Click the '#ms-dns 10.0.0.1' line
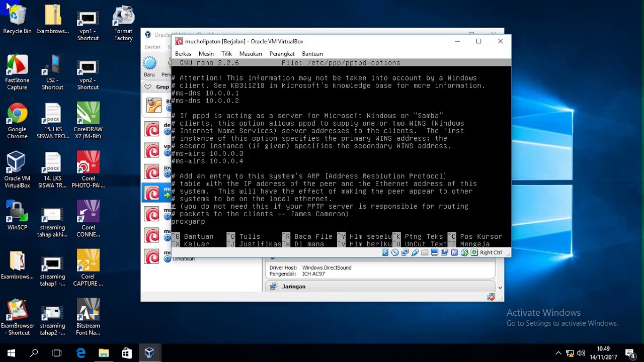This screenshot has width=644, height=362. 205,93
